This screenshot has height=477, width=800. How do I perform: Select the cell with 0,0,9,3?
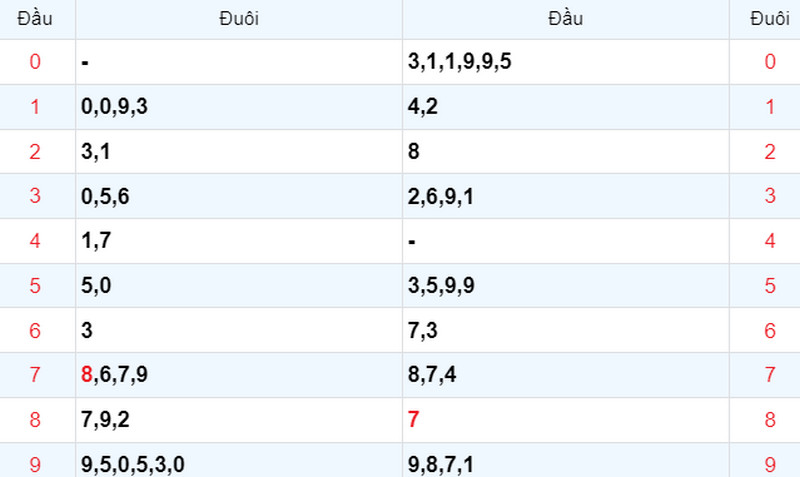tap(114, 107)
